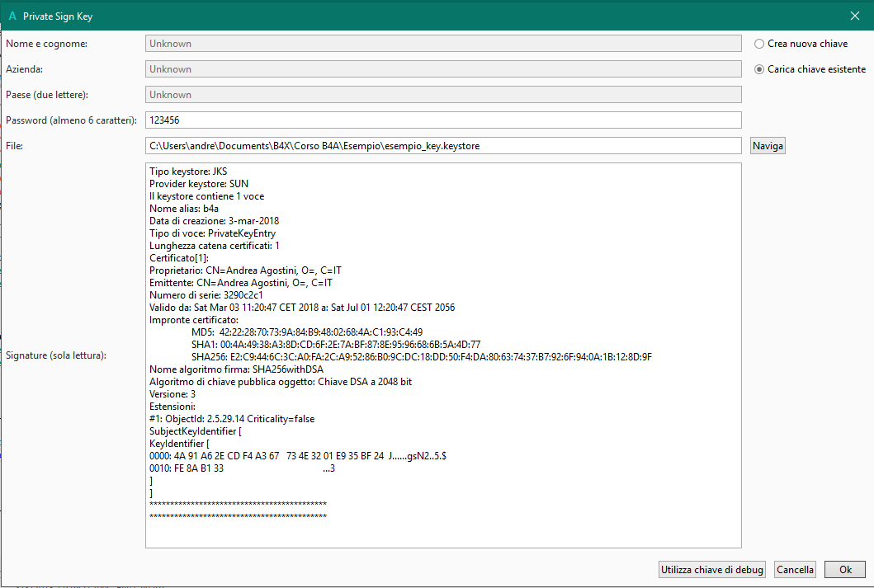This screenshot has height=588, width=874.
Task: Click the Emittente CN=Andrea Agostini line
Action: coord(241,283)
